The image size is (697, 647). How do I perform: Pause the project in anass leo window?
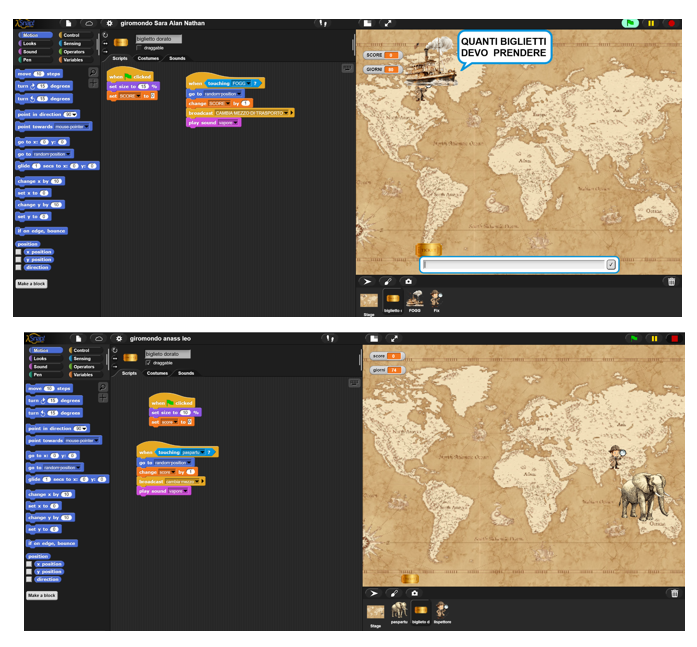coord(654,339)
